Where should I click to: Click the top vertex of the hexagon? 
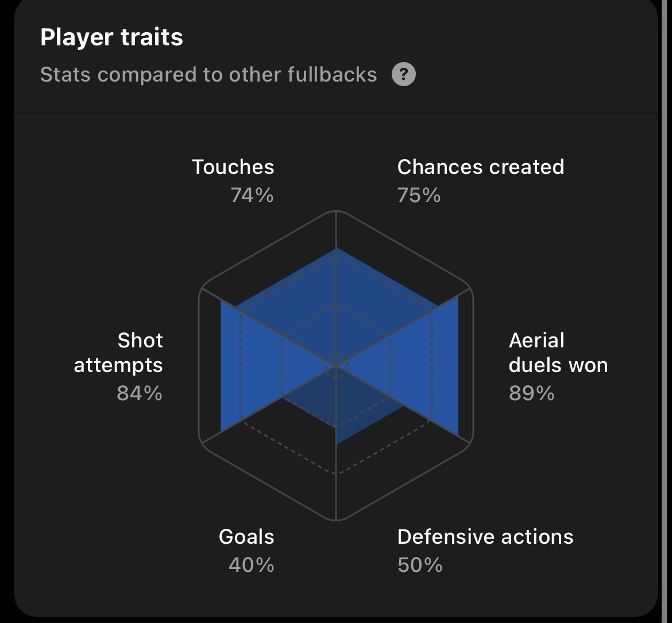pyautogui.click(x=336, y=211)
